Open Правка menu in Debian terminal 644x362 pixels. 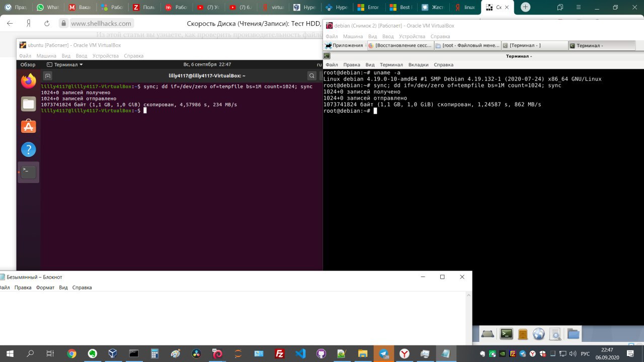(x=352, y=65)
